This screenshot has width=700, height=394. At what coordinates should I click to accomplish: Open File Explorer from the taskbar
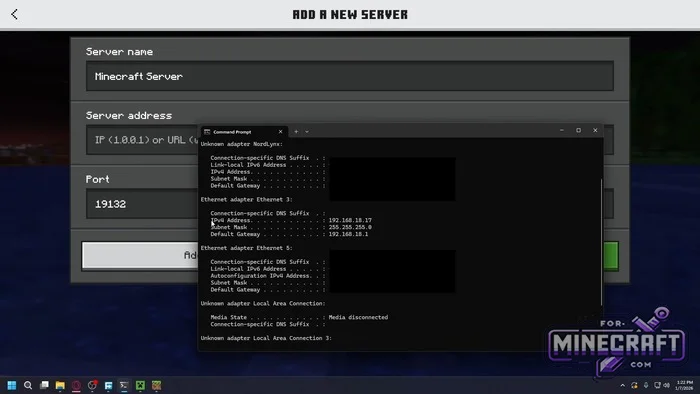(x=60, y=385)
